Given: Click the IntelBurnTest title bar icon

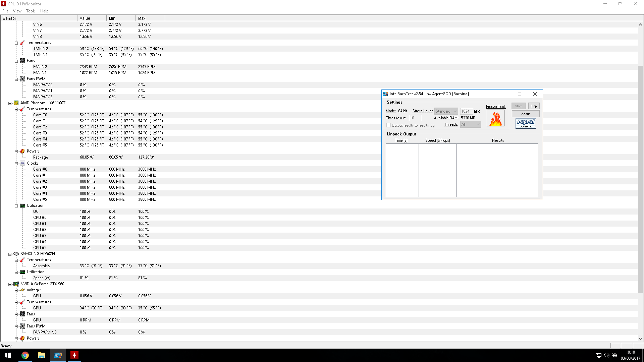Looking at the screenshot, I should tap(385, 94).
